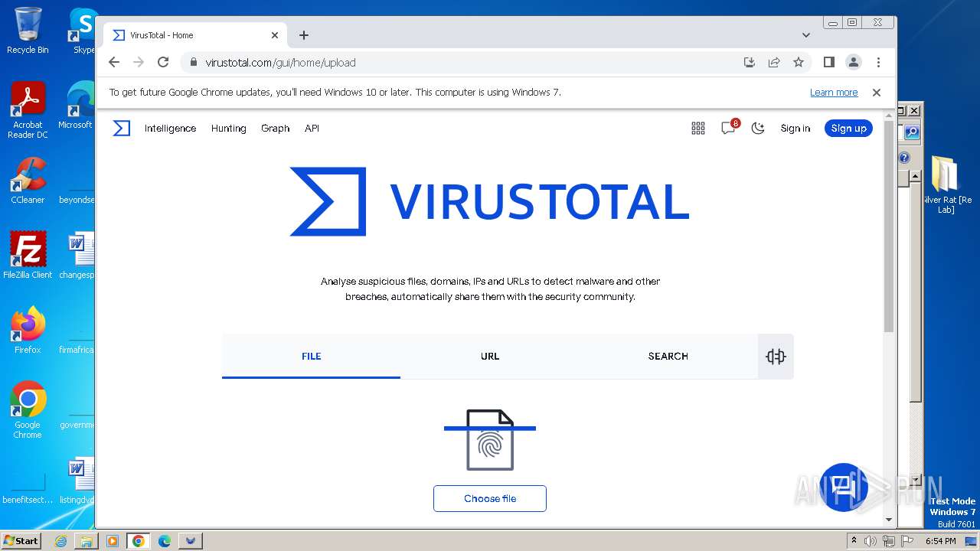
Task: Click the fingerprint file upload icon
Action: 490,440
